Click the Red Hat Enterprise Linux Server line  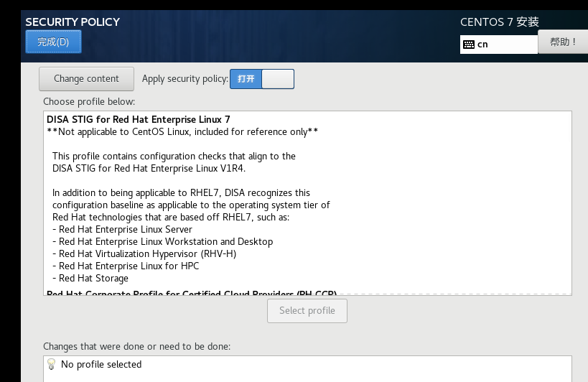click(x=122, y=230)
